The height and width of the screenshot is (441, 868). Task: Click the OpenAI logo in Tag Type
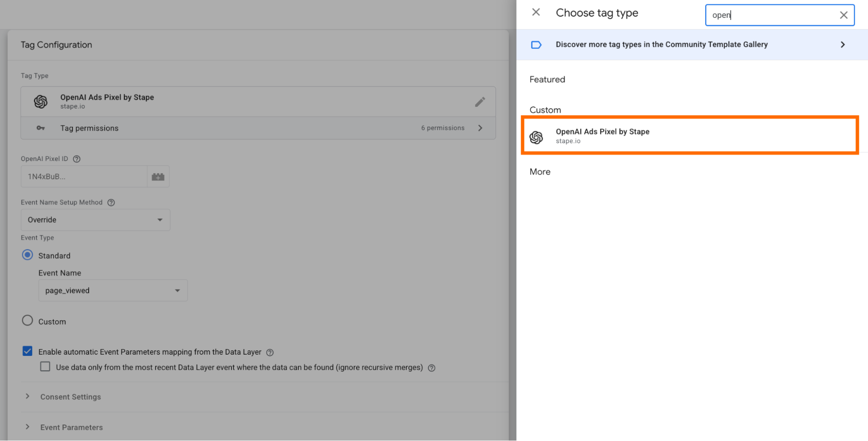click(x=41, y=102)
